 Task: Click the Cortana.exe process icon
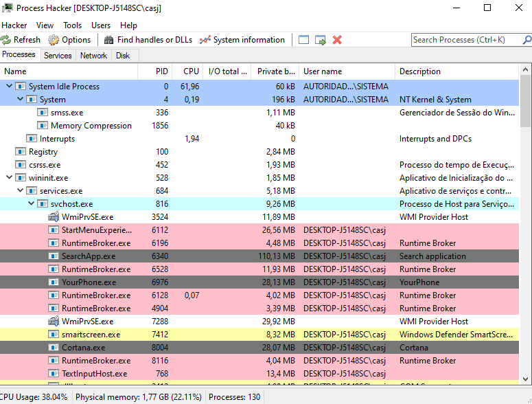[x=54, y=347]
